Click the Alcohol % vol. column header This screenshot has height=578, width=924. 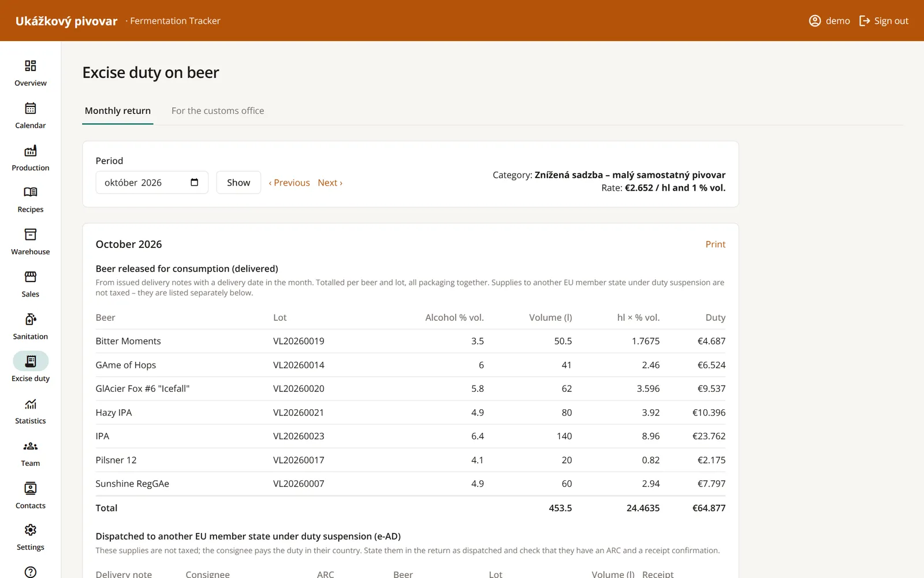coord(454,318)
